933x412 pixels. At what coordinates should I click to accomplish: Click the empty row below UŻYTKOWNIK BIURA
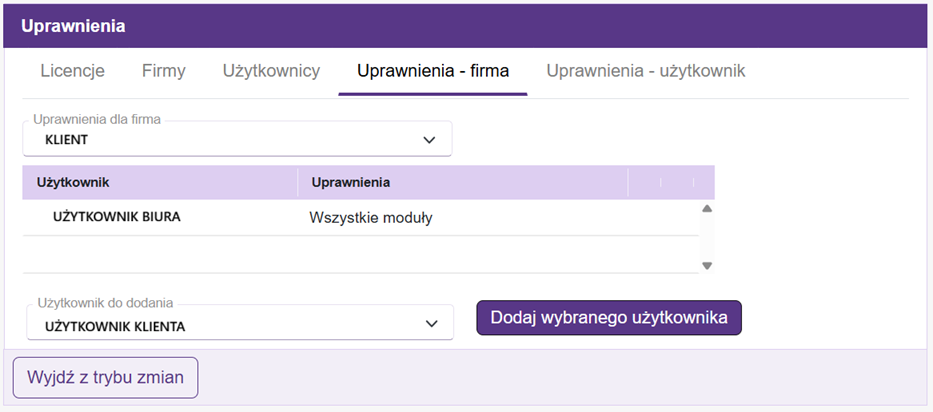[x=360, y=254]
